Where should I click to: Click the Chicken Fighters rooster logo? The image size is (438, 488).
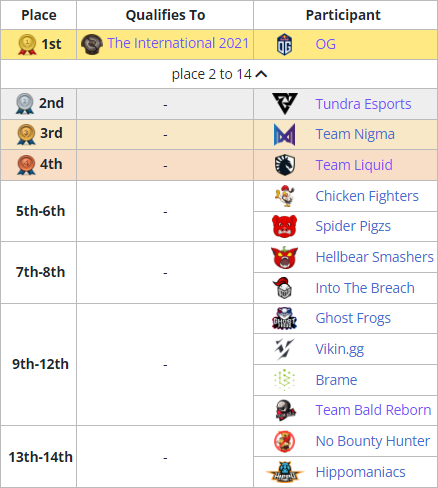click(x=285, y=196)
